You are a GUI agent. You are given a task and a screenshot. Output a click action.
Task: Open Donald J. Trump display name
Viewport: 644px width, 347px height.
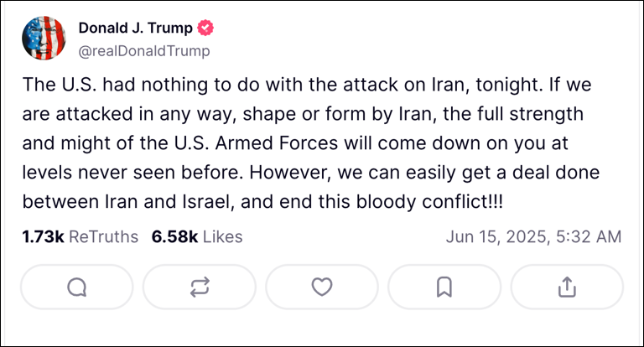pyautogui.click(x=134, y=28)
